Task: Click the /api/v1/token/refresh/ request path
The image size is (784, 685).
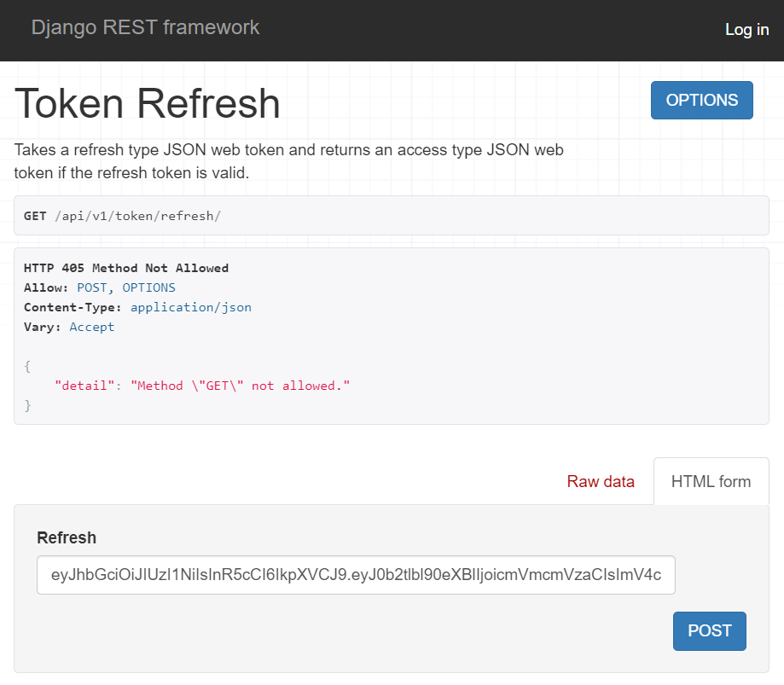Action: point(137,216)
